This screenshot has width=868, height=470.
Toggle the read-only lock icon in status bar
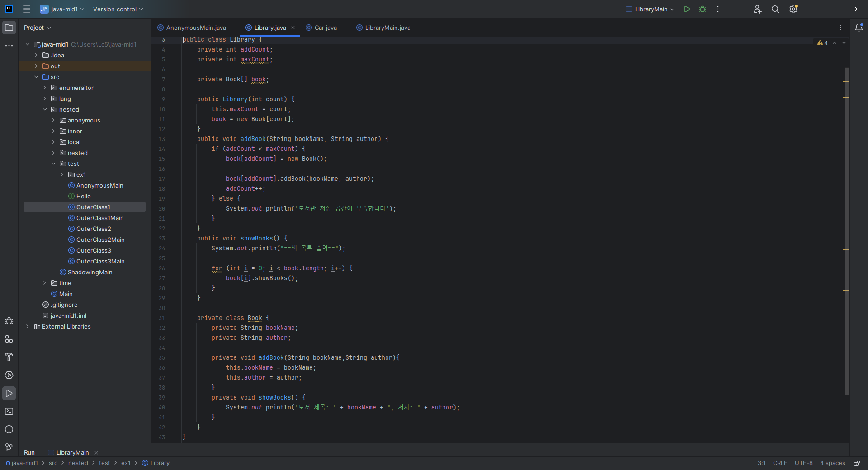(857, 463)
